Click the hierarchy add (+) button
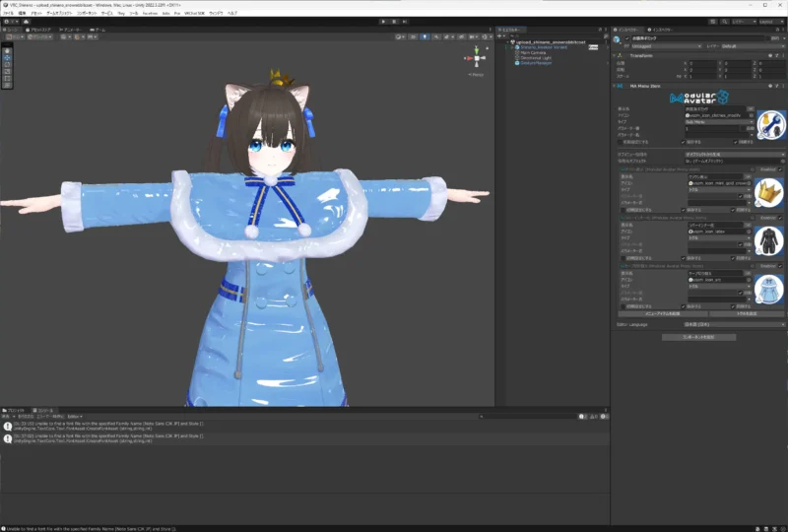788x532 pixels. pyautogui.click(x=500, y=36)
